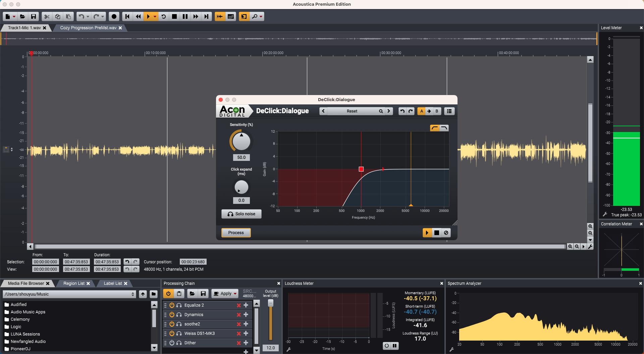Enable the Dither effect power button
644x354 pixels.
(x=172, y=343)
